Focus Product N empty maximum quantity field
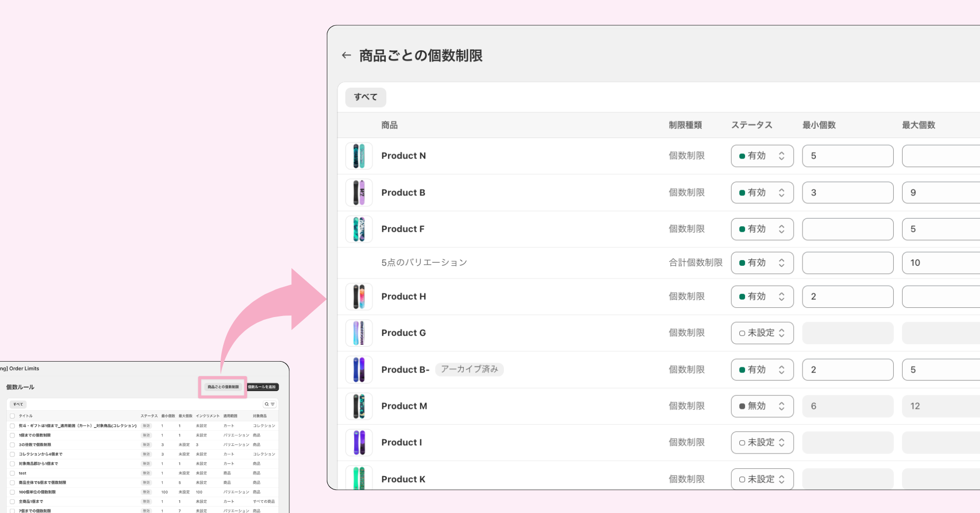Viewport: 980px width, 513px height. (941, 156)
